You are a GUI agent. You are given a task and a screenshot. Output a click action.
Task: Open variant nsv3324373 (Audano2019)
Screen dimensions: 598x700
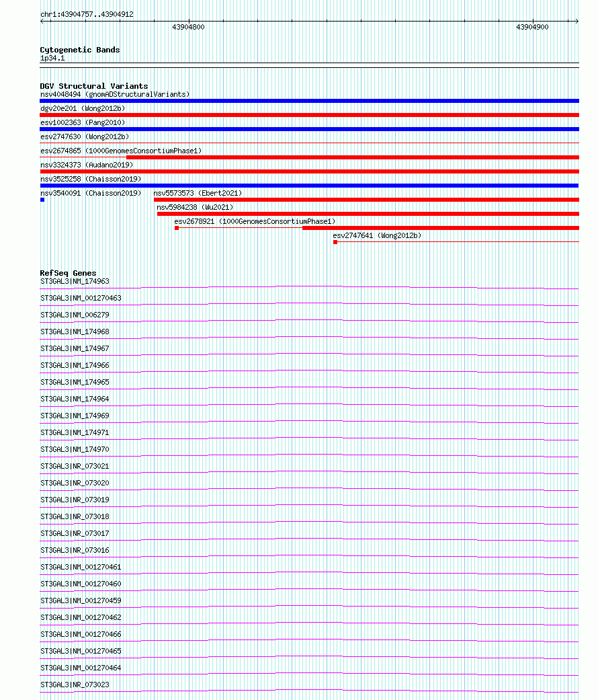(87, 165)
